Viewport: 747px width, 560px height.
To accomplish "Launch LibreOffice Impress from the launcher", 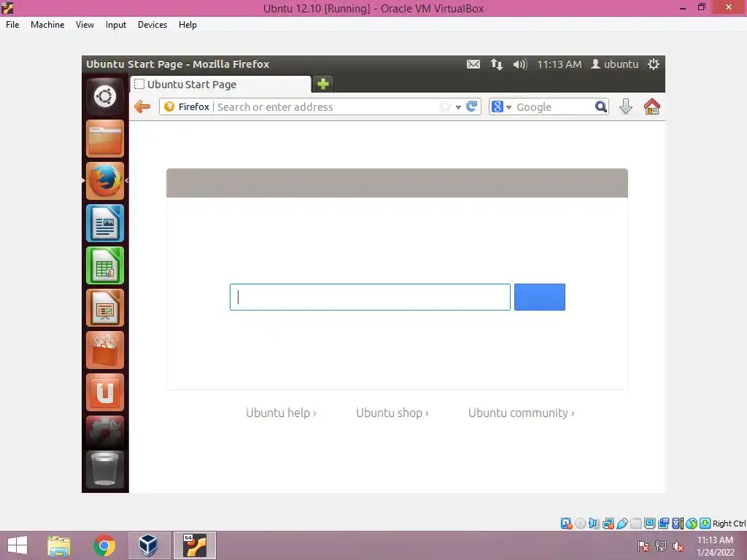I will [105, 308].
